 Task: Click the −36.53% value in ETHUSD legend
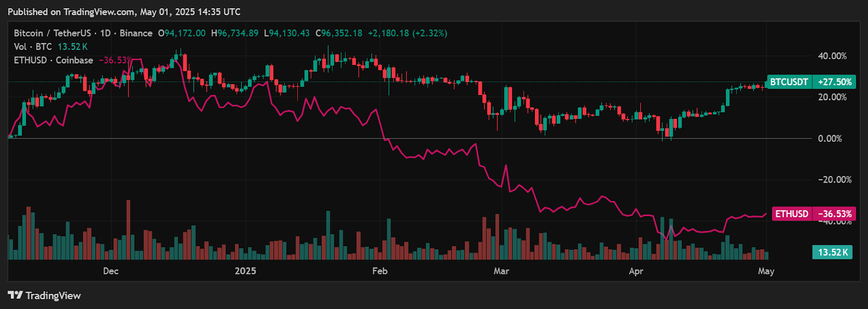click(116, 60)
